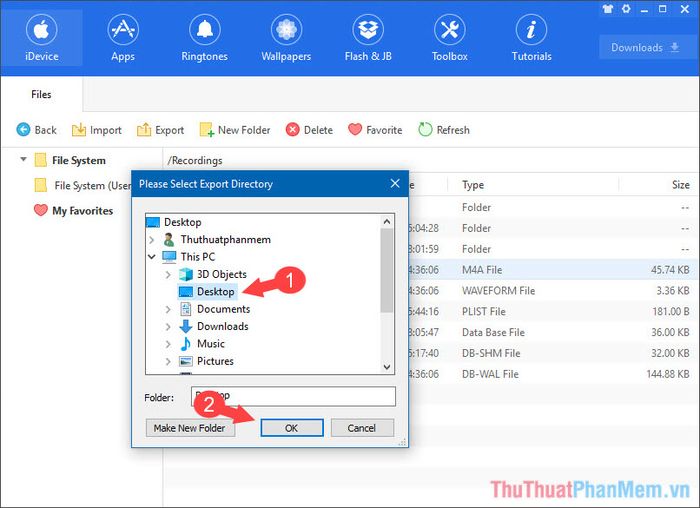Open the Apps section
This screenshot has height=508, width=700.
point(123,38)
